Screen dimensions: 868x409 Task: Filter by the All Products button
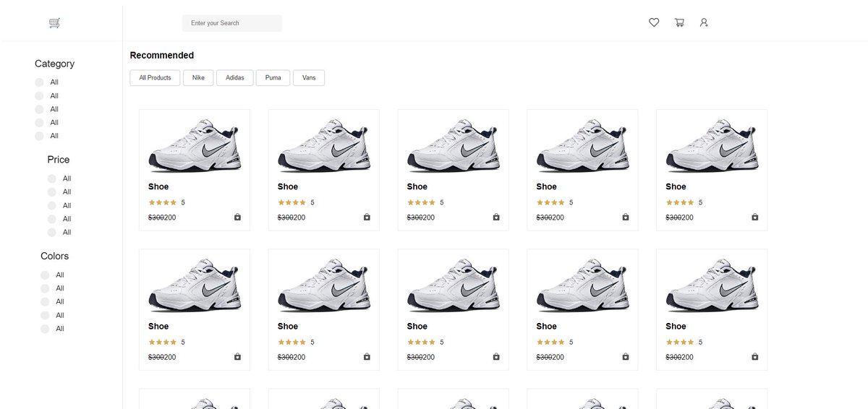155,78
